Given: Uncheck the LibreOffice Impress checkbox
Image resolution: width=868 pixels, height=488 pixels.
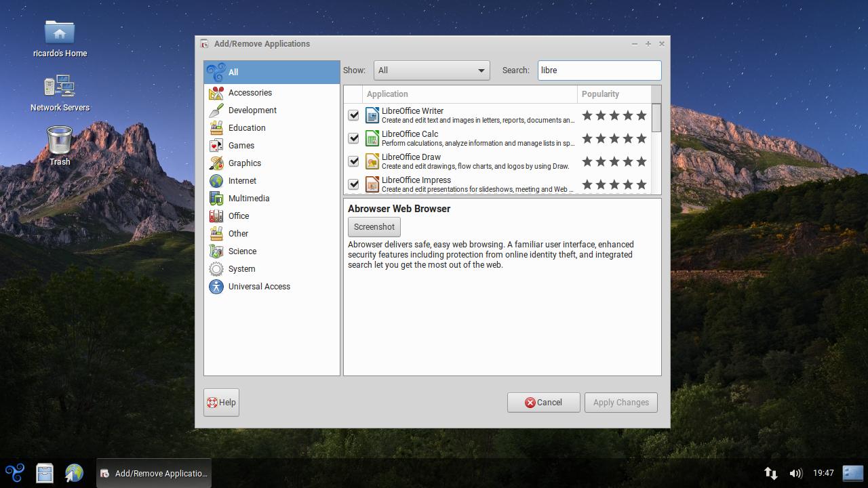Looking at the screenshot, I should [x=353, y=184].
